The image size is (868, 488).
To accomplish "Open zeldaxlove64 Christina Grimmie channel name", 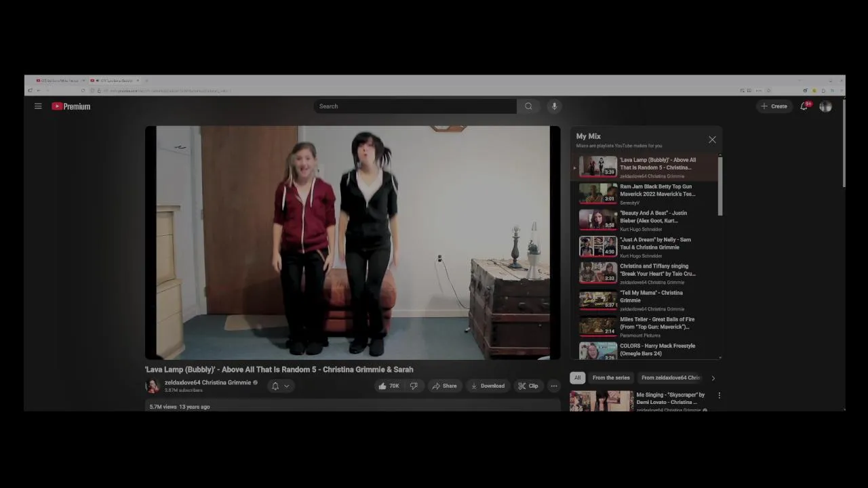I will coord(208,382).
